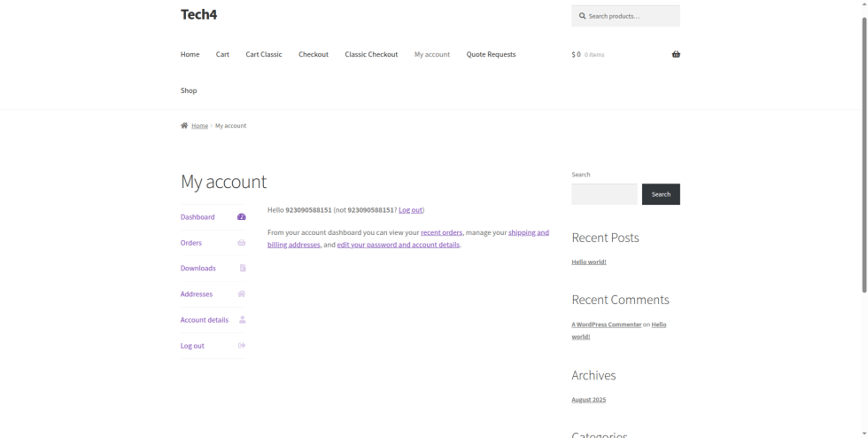
Task: Navigate to Checkout page
Action: 314,54
